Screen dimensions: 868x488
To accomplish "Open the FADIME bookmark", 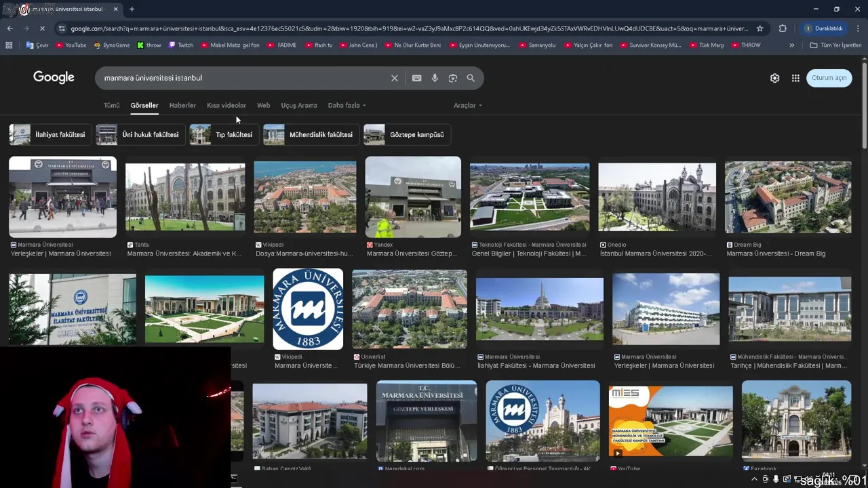I will click(x=282, y=45).
